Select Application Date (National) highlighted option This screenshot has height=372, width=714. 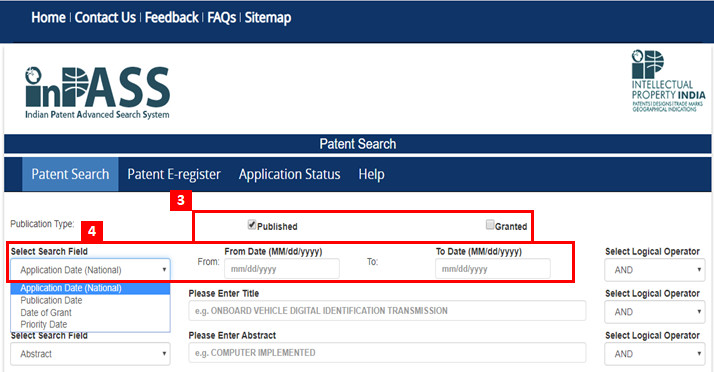pyautogui.click(x=91, y=288)
